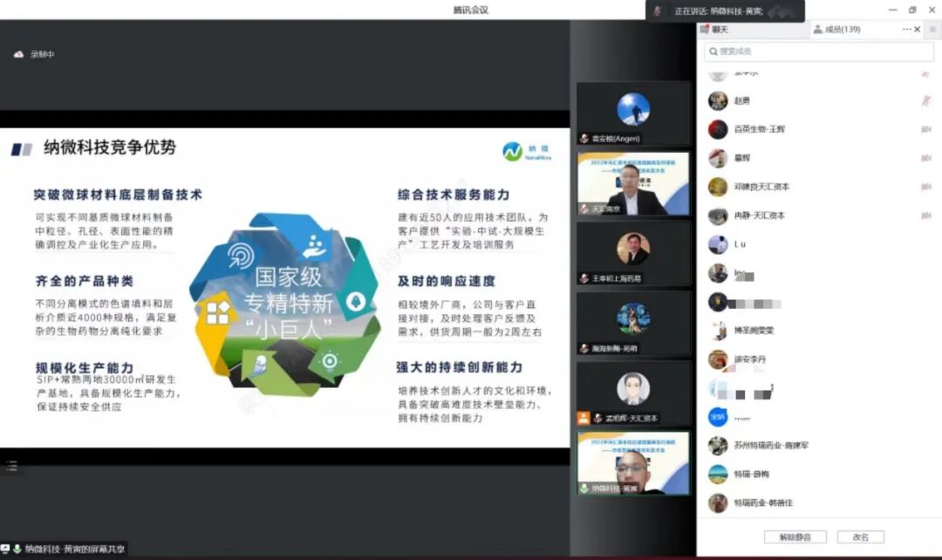Click the screen share icon in bottom bar
The width and height of the screenshot is (942, 560).
6,549
